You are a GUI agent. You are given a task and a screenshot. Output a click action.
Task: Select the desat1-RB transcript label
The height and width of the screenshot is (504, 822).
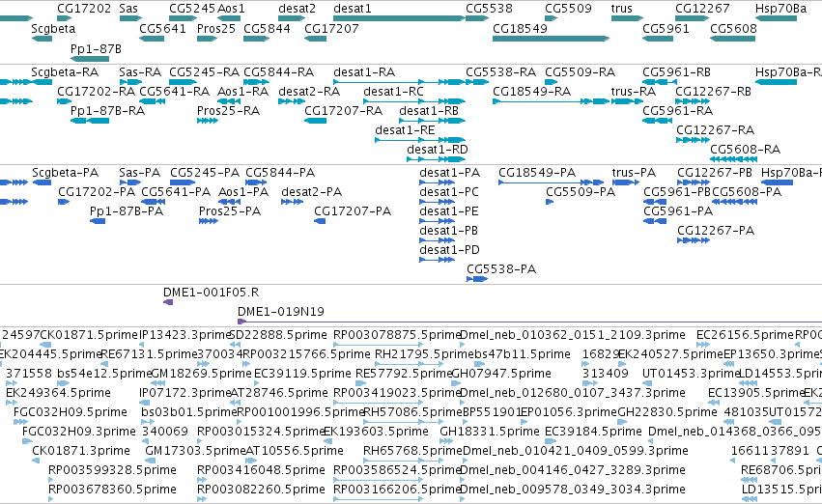click(429, 110)
